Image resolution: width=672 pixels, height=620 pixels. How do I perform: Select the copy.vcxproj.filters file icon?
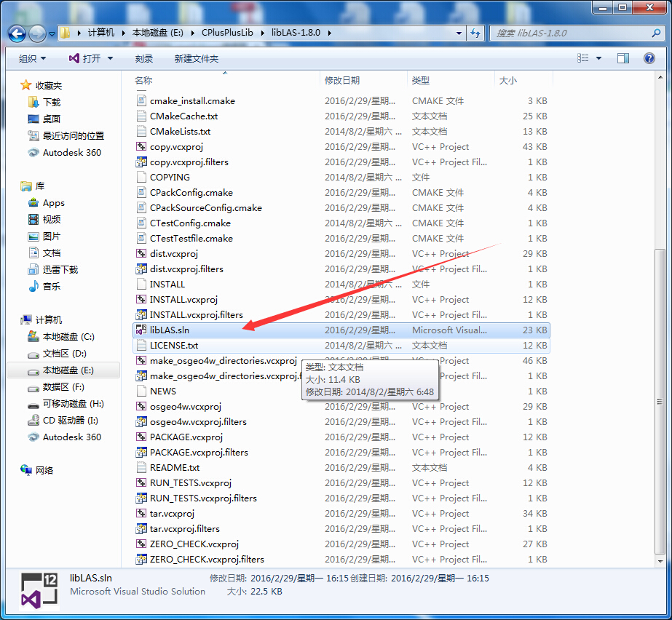point(141,162)
